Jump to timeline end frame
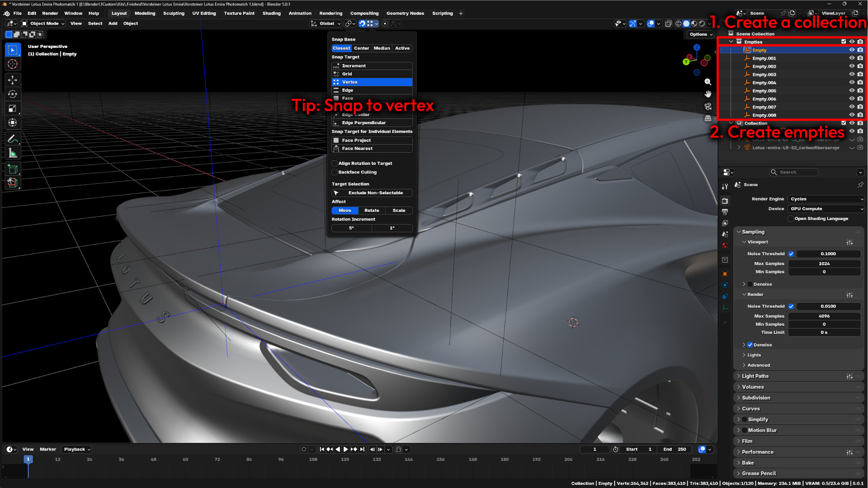This screenshot has width=868, height=488. [362, 450]
